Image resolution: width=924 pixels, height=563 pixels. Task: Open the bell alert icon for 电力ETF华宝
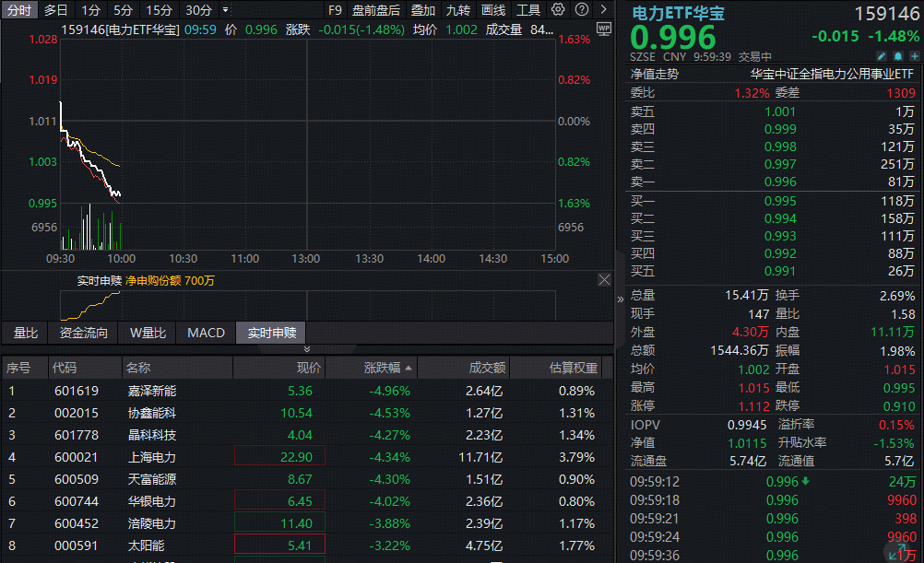click(896, 56)
